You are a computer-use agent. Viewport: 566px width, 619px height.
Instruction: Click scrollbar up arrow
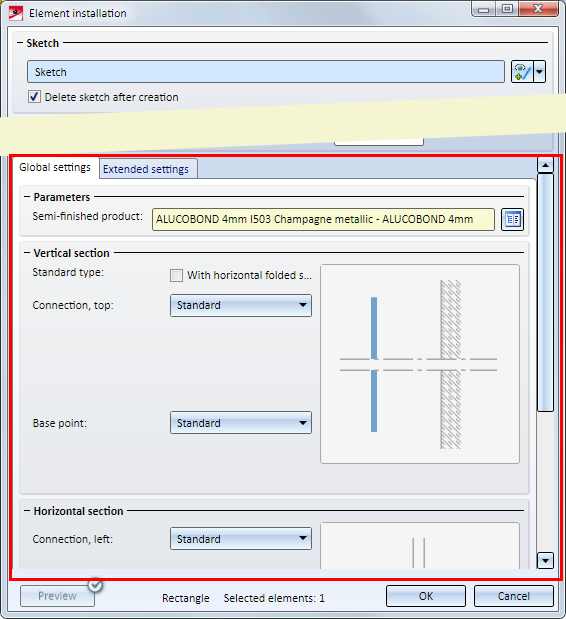click(x=545, y=165)
